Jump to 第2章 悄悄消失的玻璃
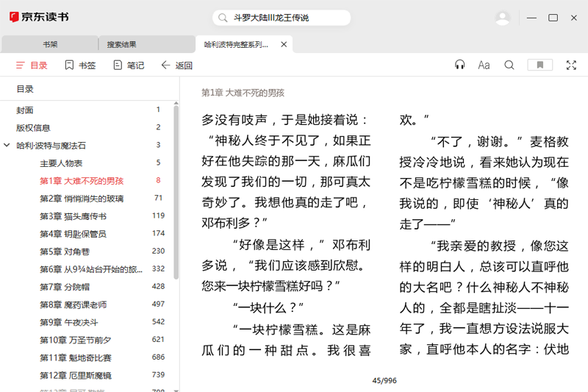The image size is (588, 392). point(82,199)
